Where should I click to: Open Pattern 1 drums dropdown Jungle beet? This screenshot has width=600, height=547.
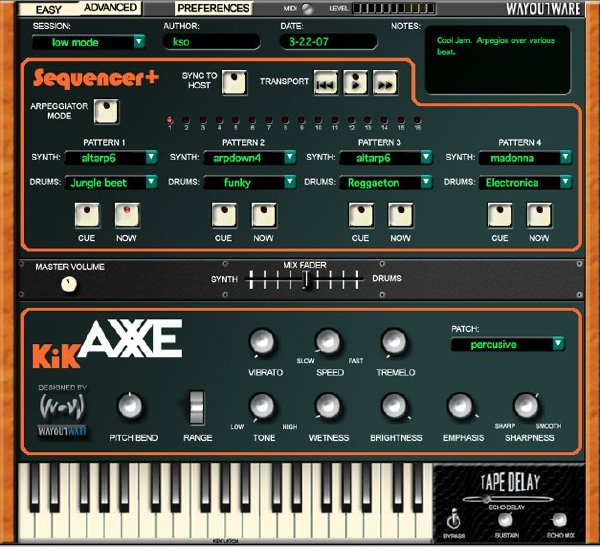111,183
